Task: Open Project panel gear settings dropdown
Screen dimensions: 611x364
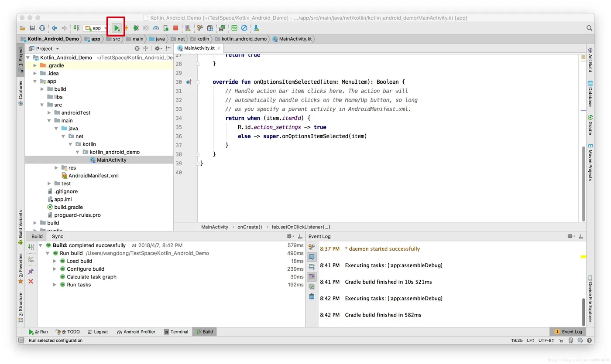Action: click(158, 48)
